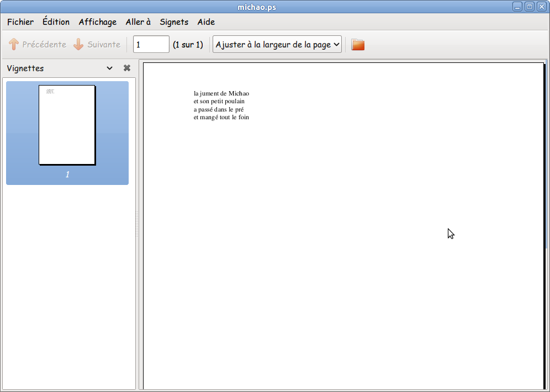
Task: Close the michao.ps window
Action: coord(542,7)
